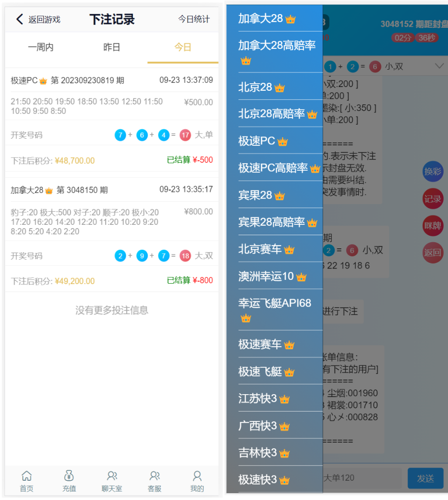Switch to the 一周内 tab
Viewport: 448px width, 500px height.
point(41,47)
